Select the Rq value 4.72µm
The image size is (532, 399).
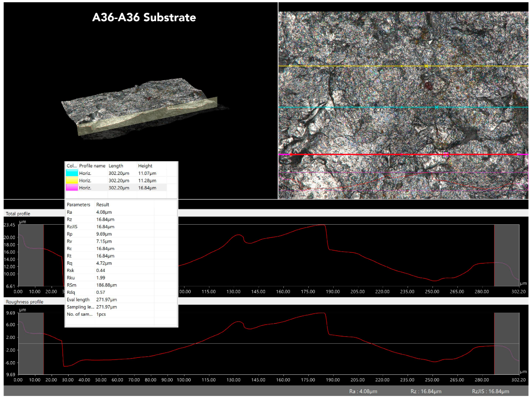[104, 263]
